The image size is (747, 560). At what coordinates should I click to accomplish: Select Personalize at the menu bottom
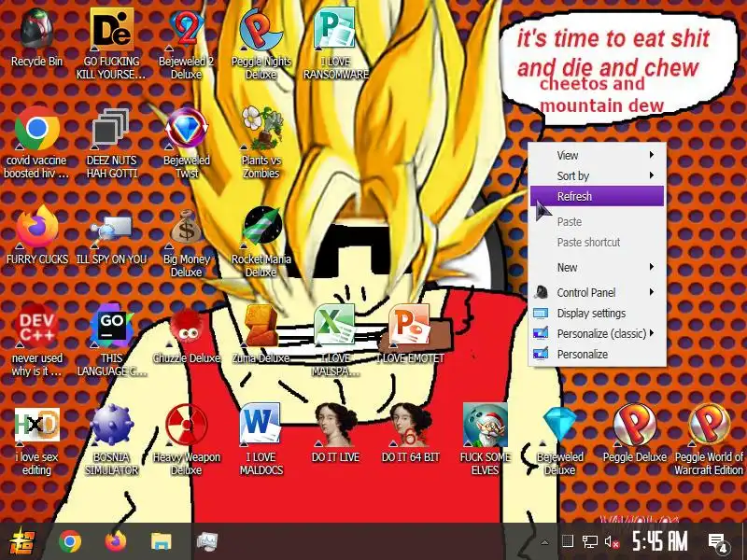(x=597, y=355)
